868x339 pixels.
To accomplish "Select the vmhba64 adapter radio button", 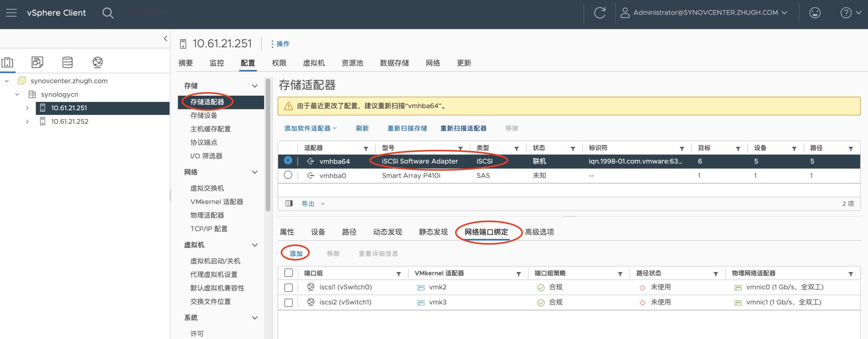I will coord(288,161).
